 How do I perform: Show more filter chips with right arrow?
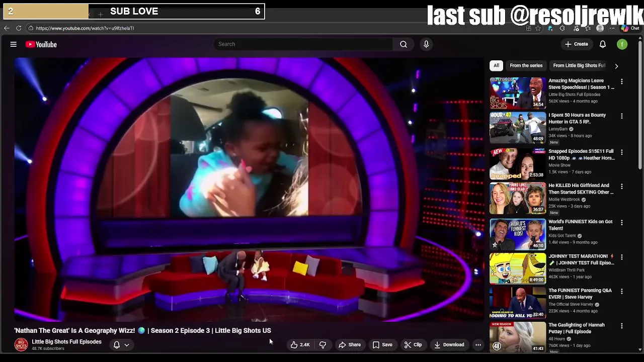pos(616,66)
